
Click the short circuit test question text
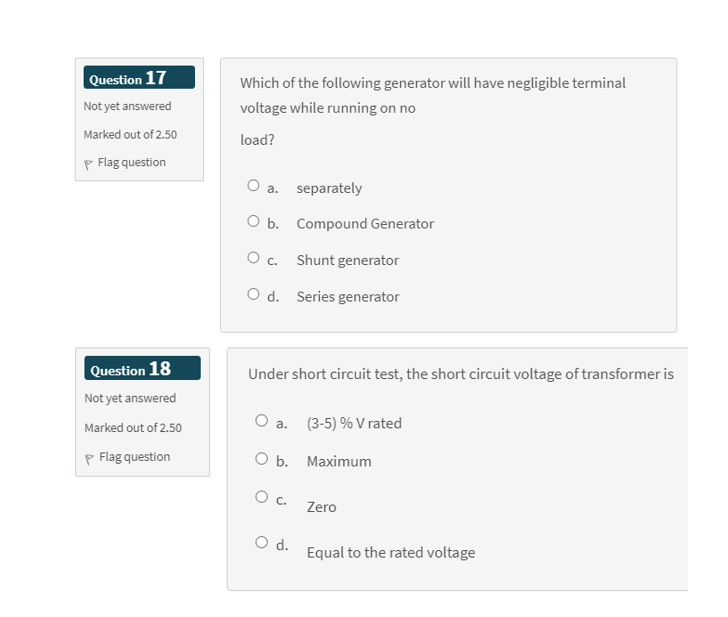pyautogui.click(x=460, y=374)
